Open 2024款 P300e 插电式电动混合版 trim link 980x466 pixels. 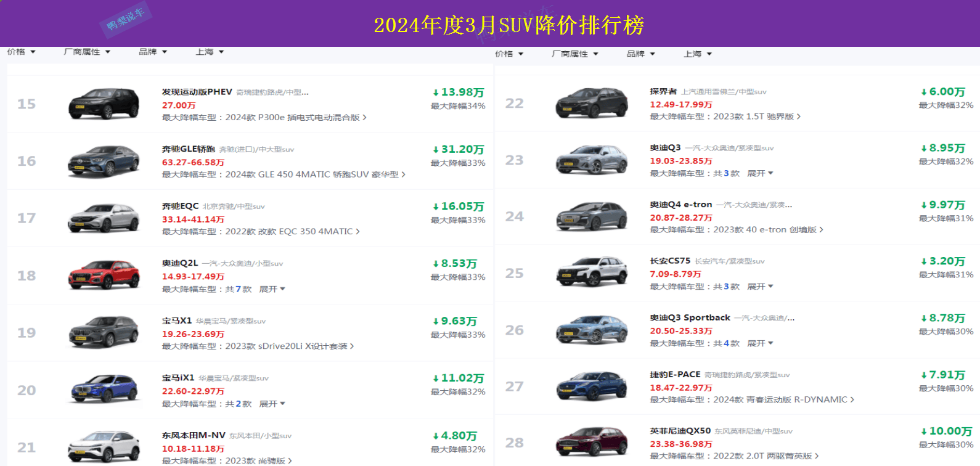296,117
